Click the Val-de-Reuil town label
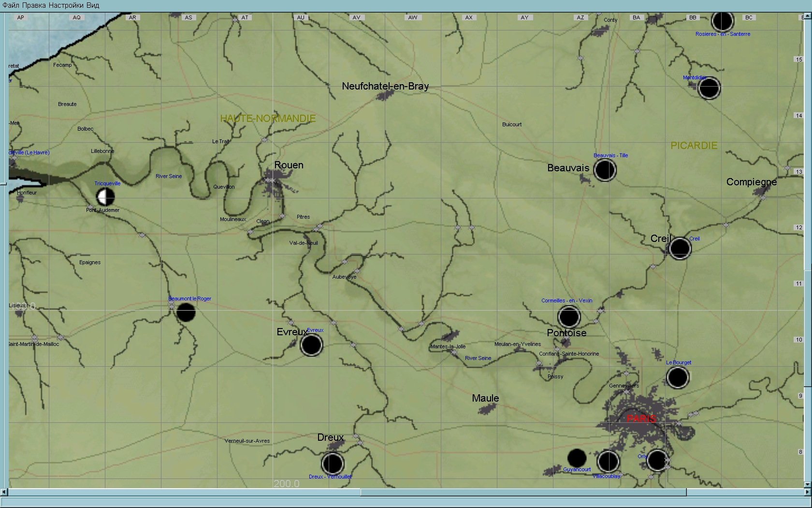The image size is (812, 508). pos(304,243)
